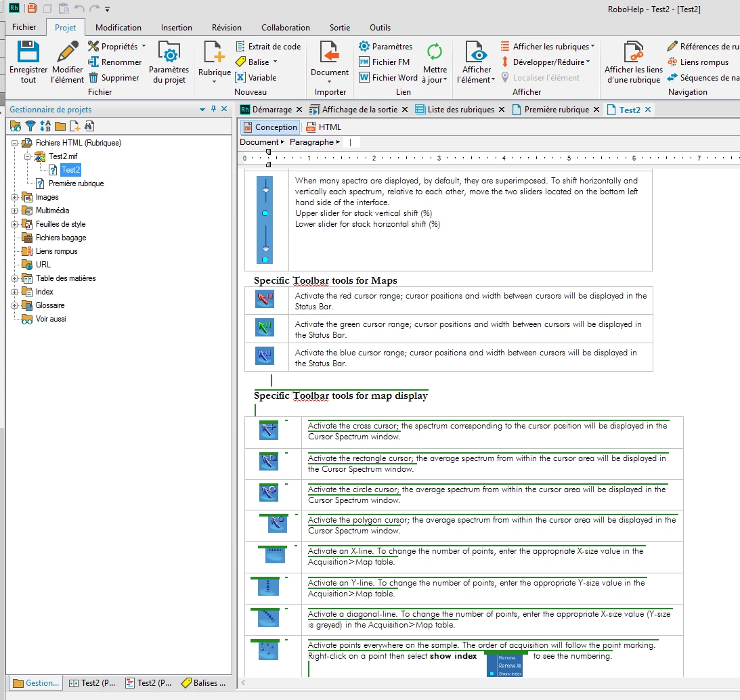740x700 pixels.
Task: Click Afficher les liens d'une rubrique
Action: click(633, 62)
